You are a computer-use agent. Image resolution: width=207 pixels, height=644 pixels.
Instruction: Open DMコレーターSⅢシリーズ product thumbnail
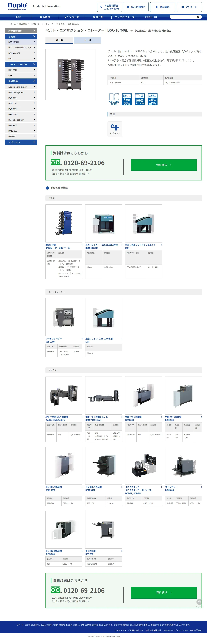pos(64,223)
